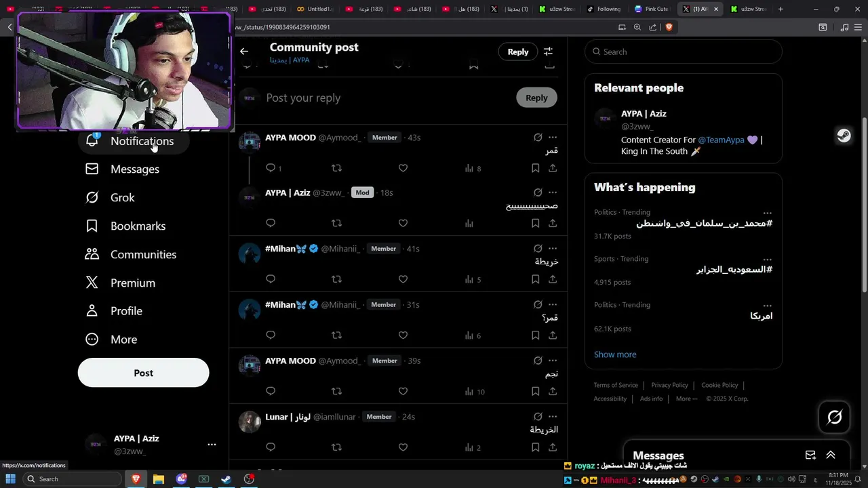Screen dimensions: 868x488
Task: Expand the footer More link
Action: (x=686, y=399)
